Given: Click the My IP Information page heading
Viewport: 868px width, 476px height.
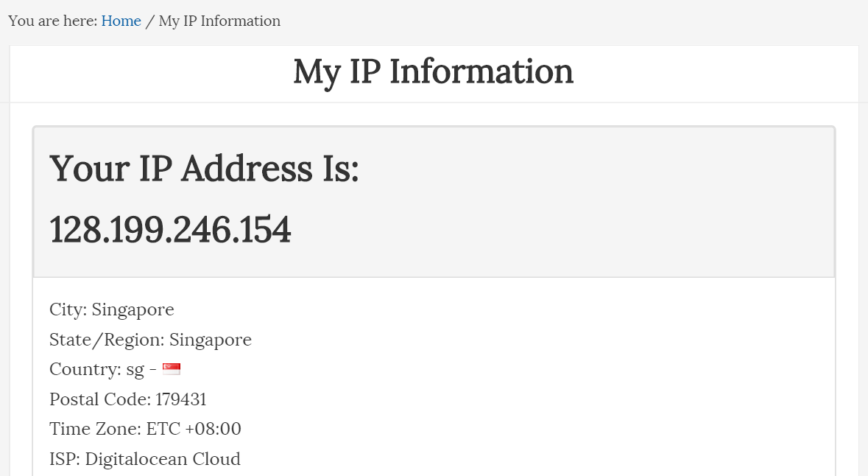Looking at the screenshot, I should [x=434, y=71].
